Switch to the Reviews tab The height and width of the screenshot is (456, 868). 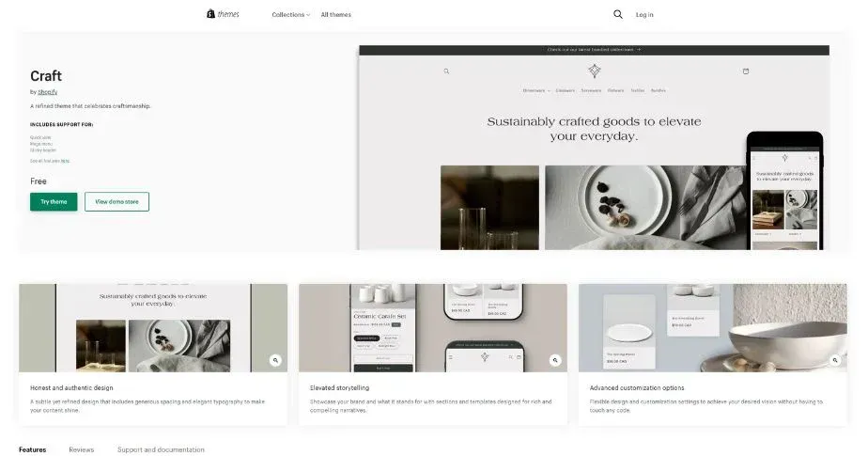pyautogui.click(x=82, y=449)
